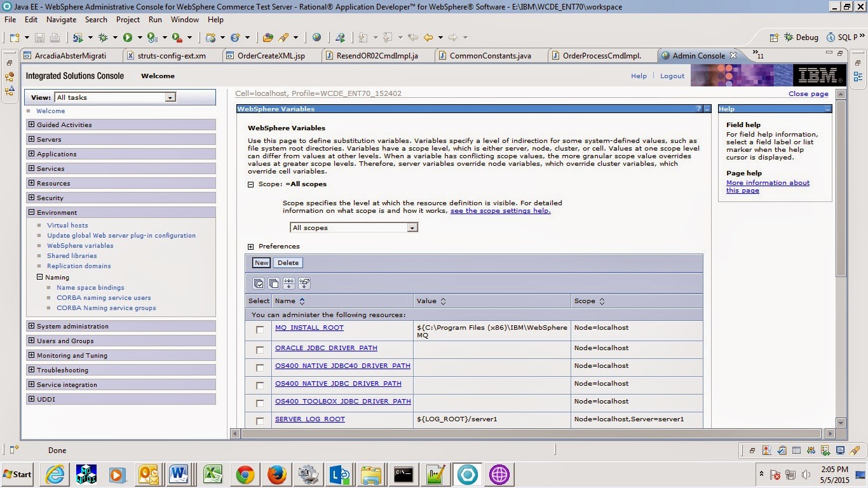Open the Navigate menu
Screen dimensions: 868x488
61,20
